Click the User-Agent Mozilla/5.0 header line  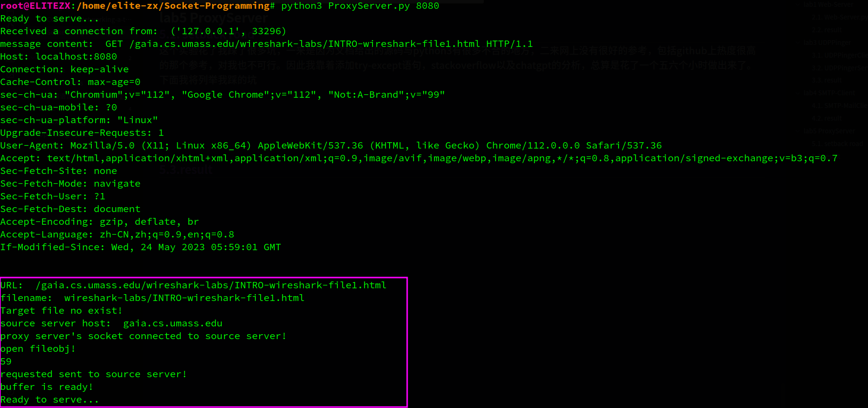pyautogui.click(x=331, y=146)
